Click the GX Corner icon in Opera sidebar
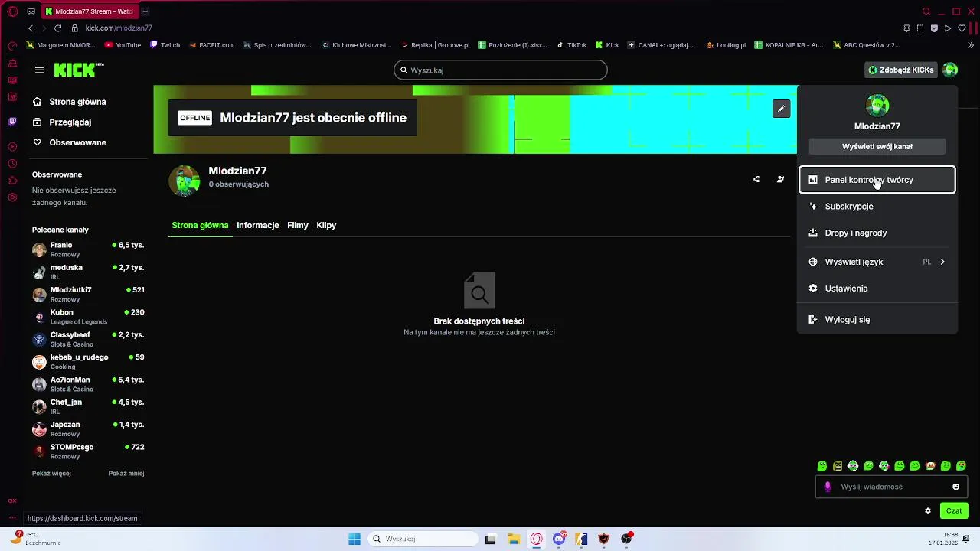This screenshot has height=551, width=980. pyautogui.click(x=12, y=500)
